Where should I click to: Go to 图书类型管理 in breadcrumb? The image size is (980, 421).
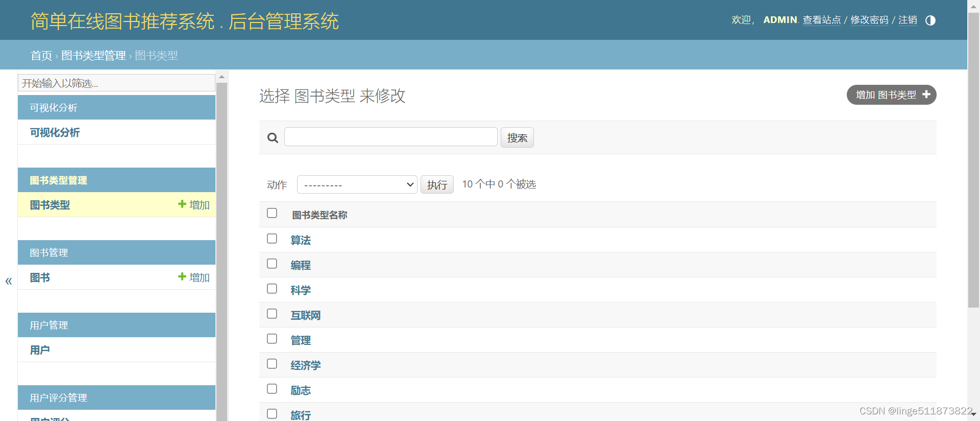click(93, 55)
